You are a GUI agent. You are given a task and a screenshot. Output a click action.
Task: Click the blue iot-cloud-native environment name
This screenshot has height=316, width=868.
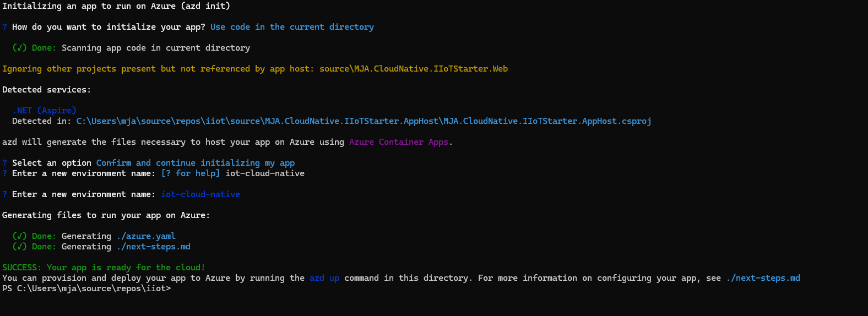200,194
